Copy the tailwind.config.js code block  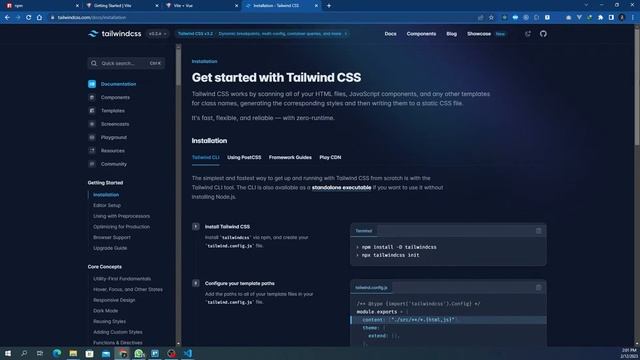(538, 288)
